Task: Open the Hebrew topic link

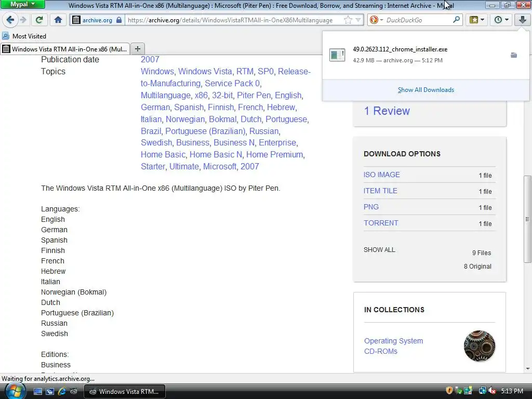Action: [x=281, y=107]
